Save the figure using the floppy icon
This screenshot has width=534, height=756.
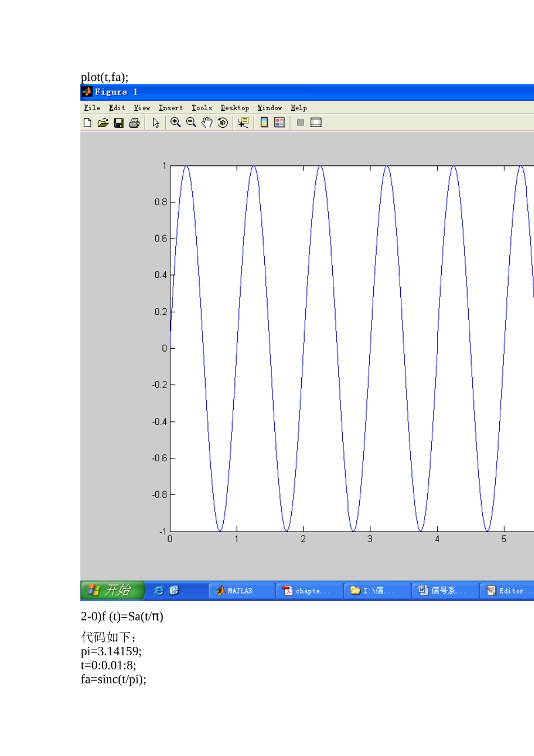point(119,123)
